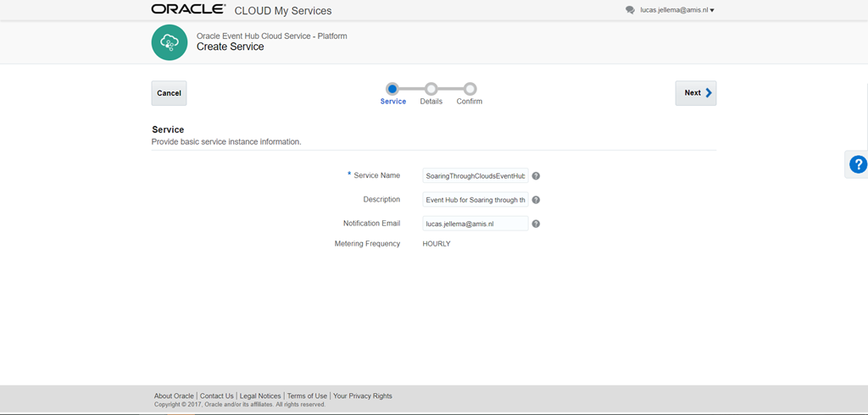
Task: Jump to the Confirm step
Action: click(x=470, y=89)
